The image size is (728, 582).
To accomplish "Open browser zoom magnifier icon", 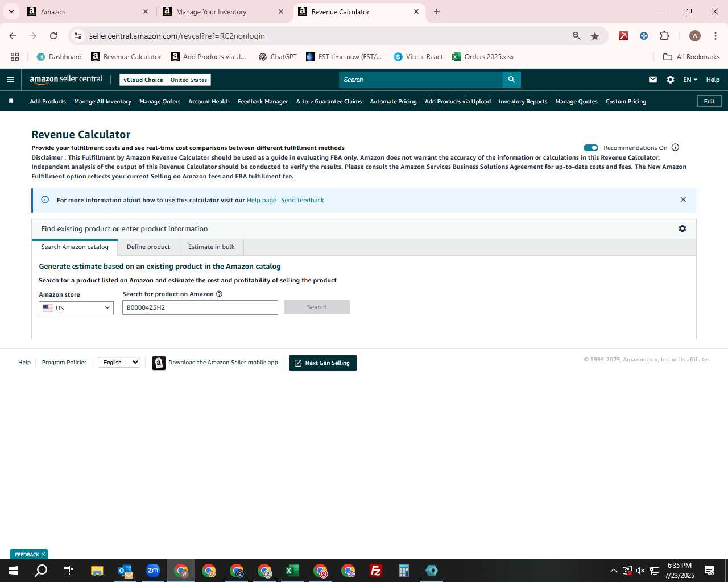I will [x=577, y=36].
